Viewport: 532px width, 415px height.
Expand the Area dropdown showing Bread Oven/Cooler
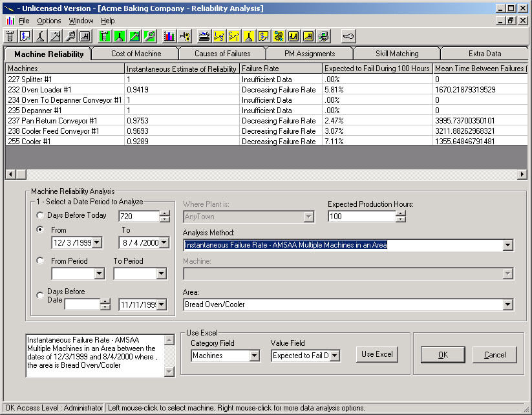pyautogui.click(x=507, y=304)
